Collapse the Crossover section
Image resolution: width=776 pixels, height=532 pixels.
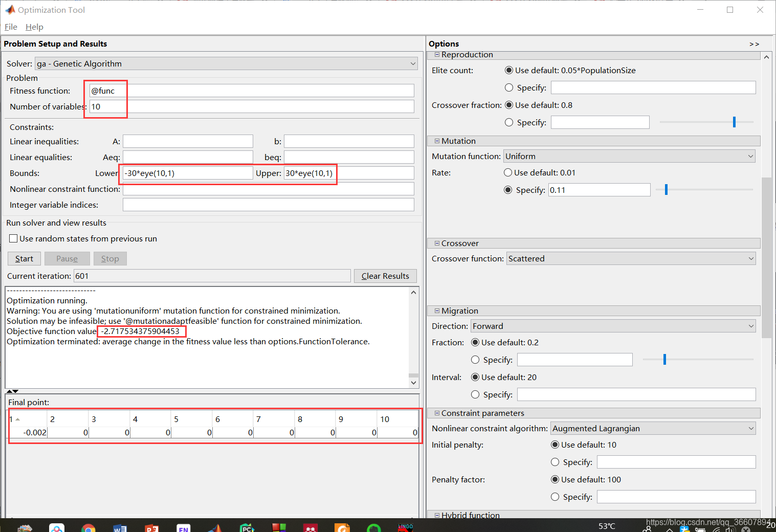tap(437, 243)
